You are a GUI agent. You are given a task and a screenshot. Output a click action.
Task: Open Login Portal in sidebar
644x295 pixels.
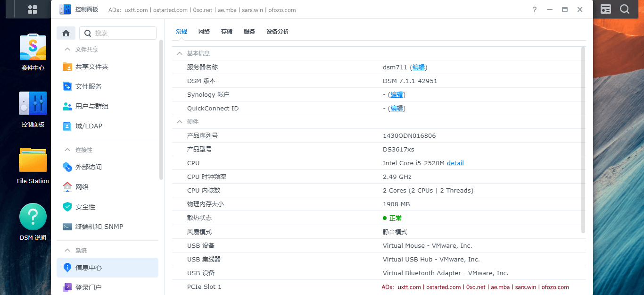(x=107, y=287)
